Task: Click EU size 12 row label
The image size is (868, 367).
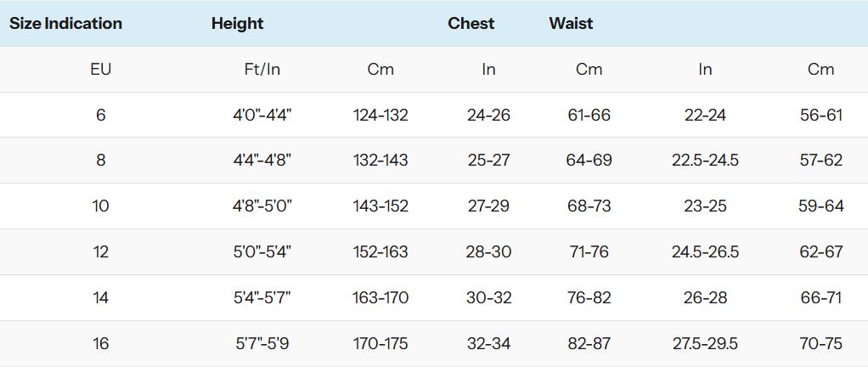Action: (x=101, y=251)
